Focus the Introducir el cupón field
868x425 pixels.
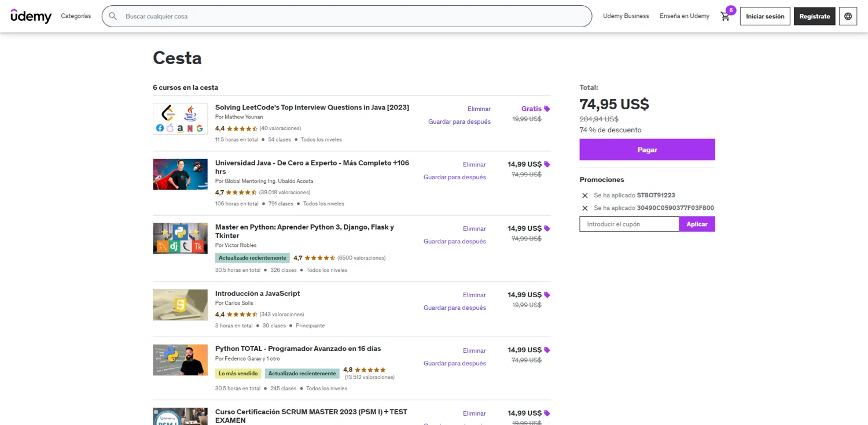pyautogui.click(x=629, y=224)
